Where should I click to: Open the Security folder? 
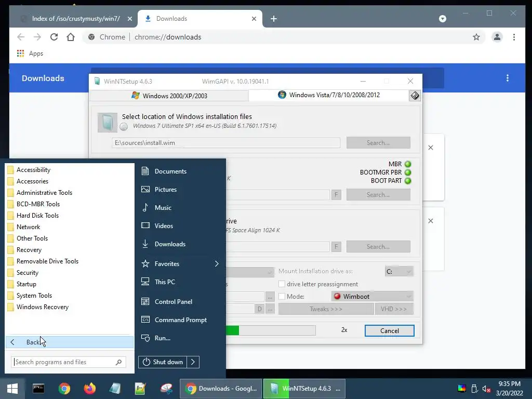point(27,273)
